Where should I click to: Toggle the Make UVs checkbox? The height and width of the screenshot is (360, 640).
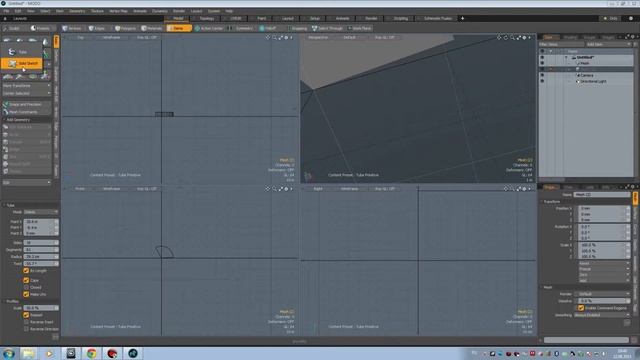click(x=26, y=294)
